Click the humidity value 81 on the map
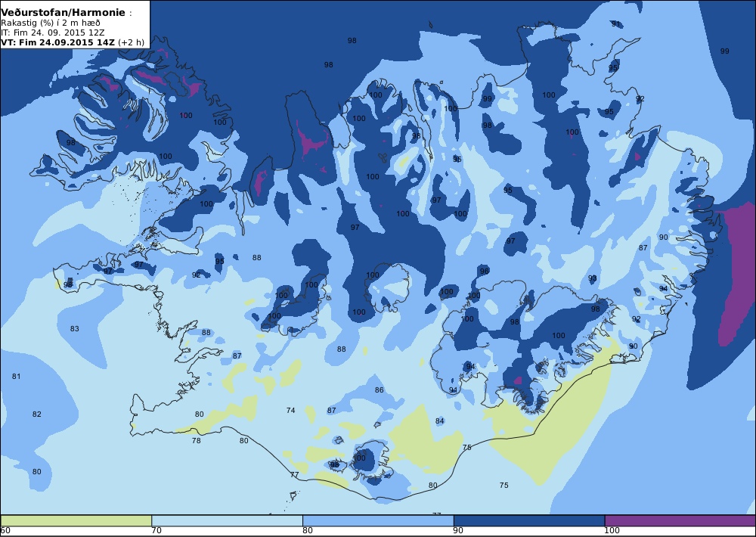This screenshot has height=537, width=756. (x=17, y=377)
